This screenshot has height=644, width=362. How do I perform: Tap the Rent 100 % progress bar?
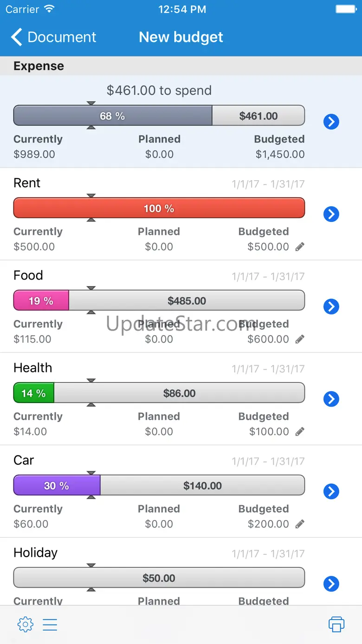159,208
